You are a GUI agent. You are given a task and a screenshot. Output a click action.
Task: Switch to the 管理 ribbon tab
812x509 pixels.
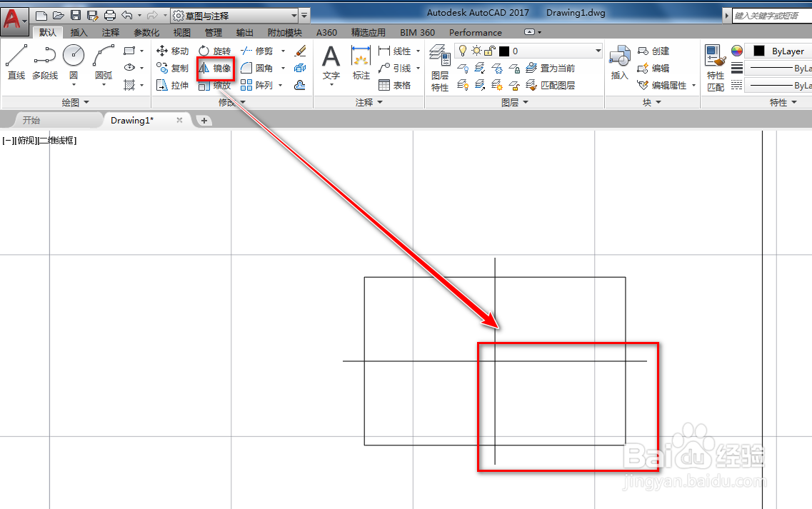[x=214, y=32]
